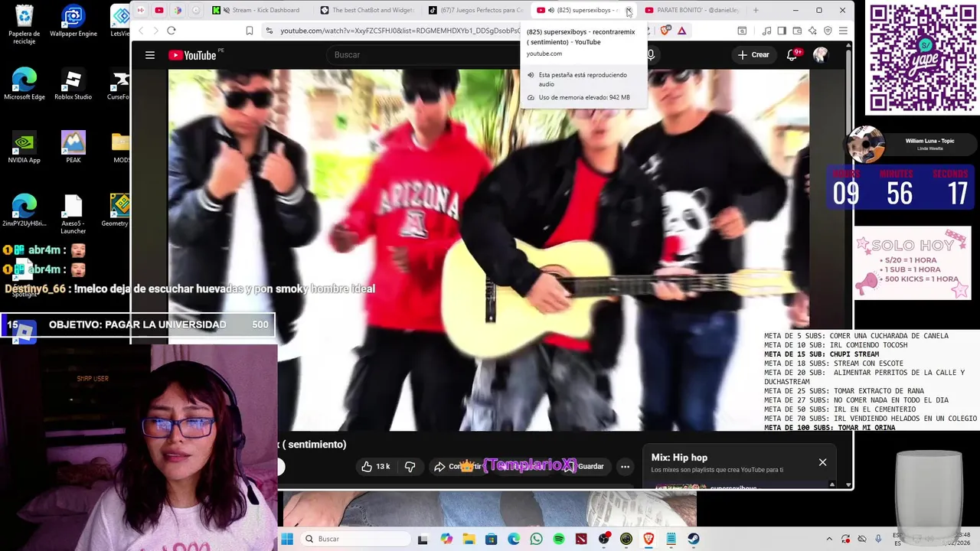Viewport: 980px width, 551px height.
Task: Bookmark this page in the address bar
Action: click(250, 31)
